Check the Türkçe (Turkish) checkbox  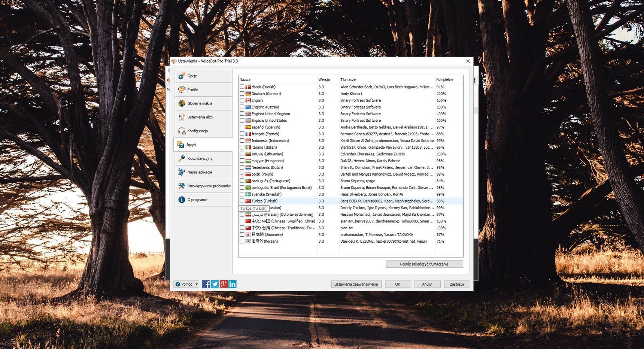pos(242,201)
